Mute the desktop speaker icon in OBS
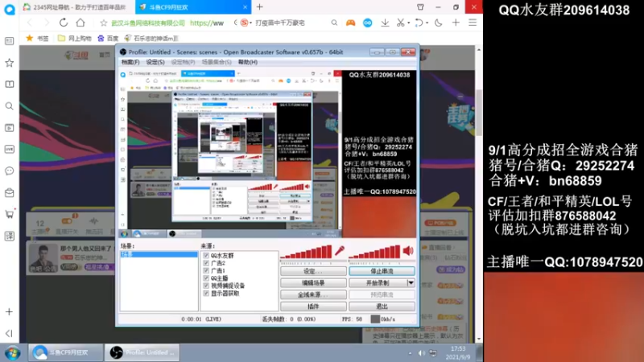The image size is (644, 362). (408, 251)
